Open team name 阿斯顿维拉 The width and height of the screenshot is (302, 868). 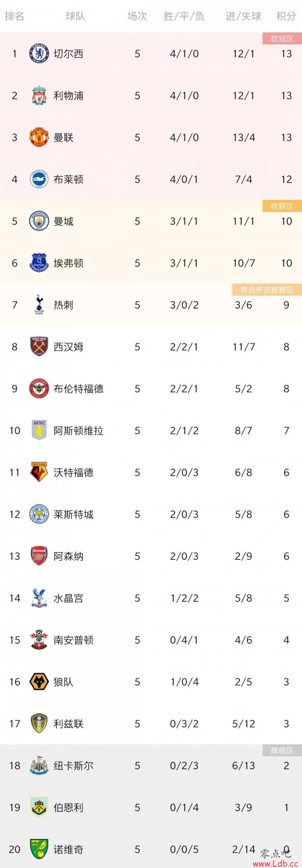pos(79,430)
